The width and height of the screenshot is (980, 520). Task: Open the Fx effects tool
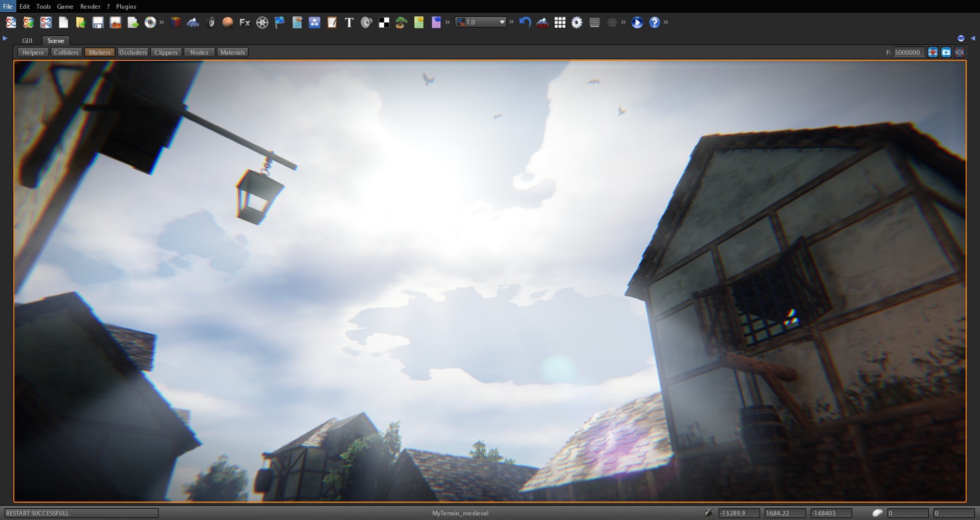coord(244,22)
